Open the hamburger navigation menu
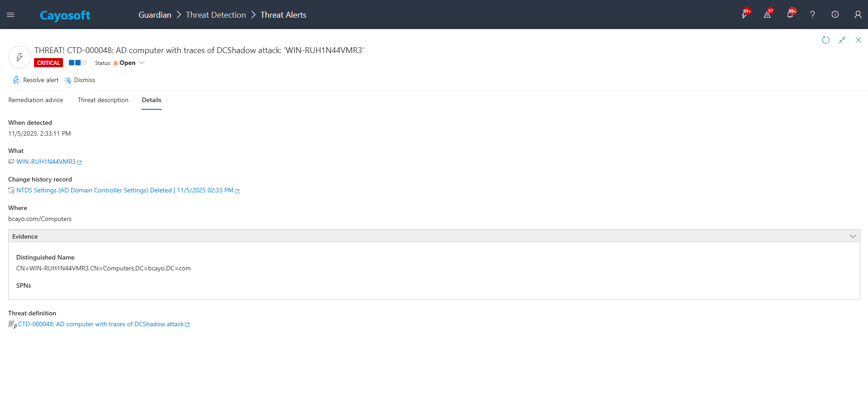 point(10,15)
